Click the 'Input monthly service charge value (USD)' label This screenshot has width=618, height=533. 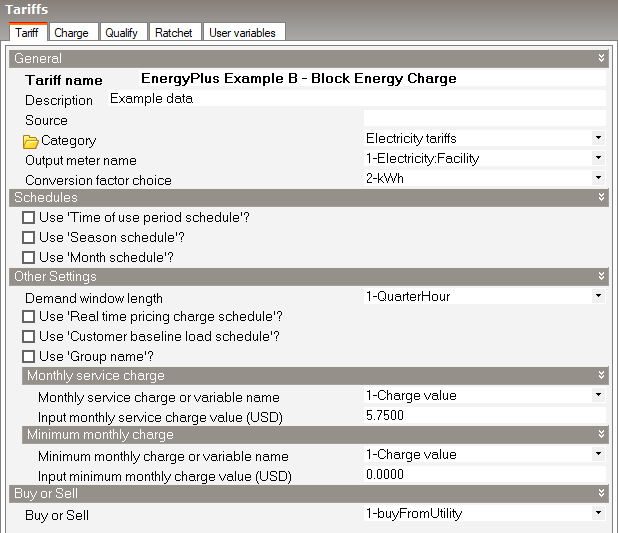pyautogui.click(x=160, y=417)
